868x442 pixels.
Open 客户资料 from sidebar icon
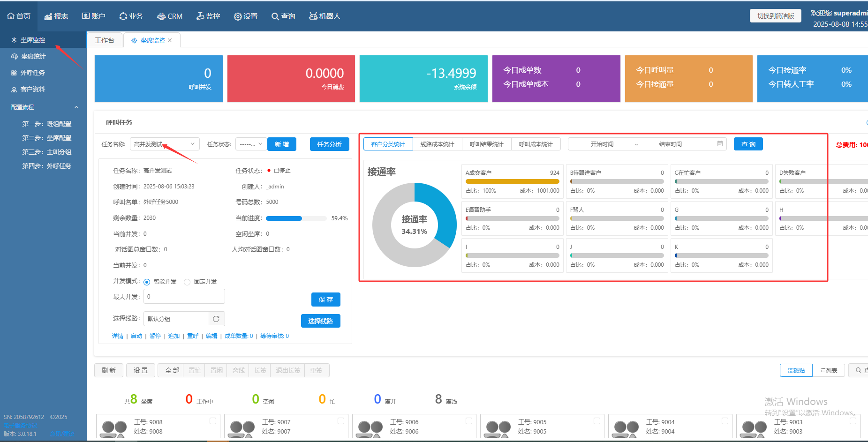click(x=14, y=90)
